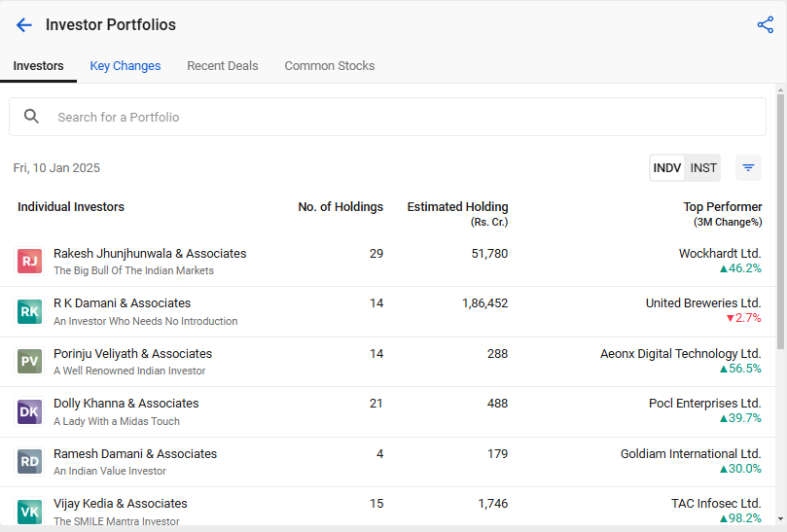The height and width of the screenshot is (532, 787).
Task: Open the RK avatar for R K Damani
Action: (x=29, y=311)
